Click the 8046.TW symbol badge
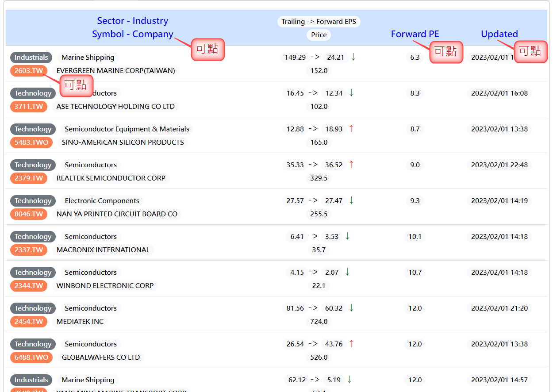 (28, 214)
